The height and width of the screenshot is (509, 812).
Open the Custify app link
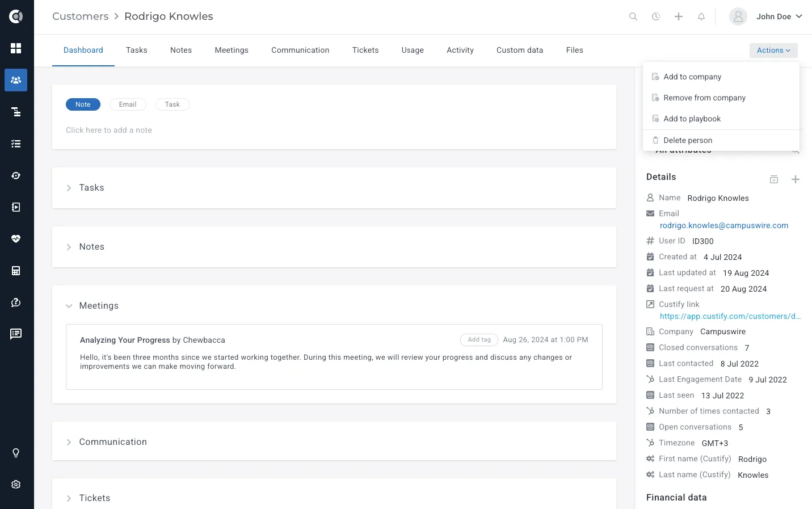(730, 316)
